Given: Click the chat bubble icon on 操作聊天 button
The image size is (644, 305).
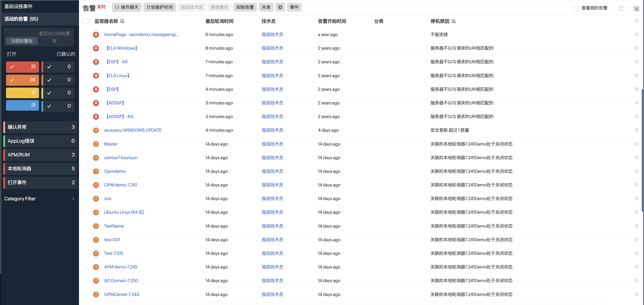Looking at the screenshot, I should pyautogui.click(x=117, y=7).
